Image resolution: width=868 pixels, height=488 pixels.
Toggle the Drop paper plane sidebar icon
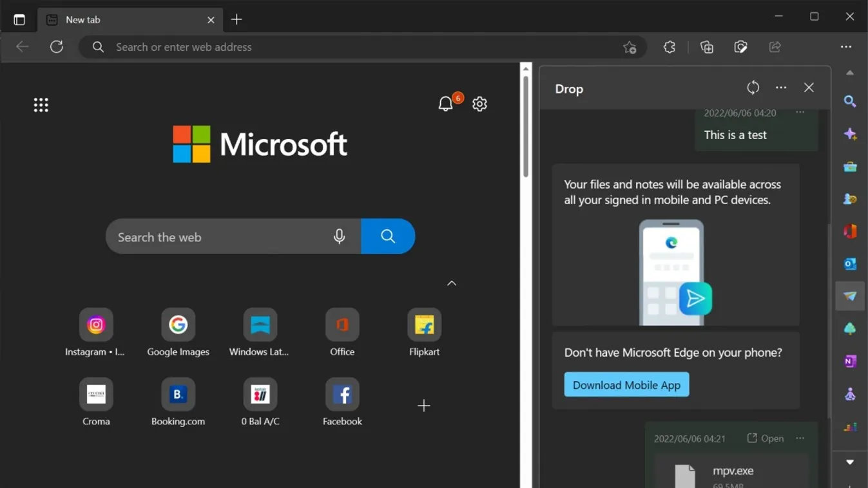(x=850, y=296)
